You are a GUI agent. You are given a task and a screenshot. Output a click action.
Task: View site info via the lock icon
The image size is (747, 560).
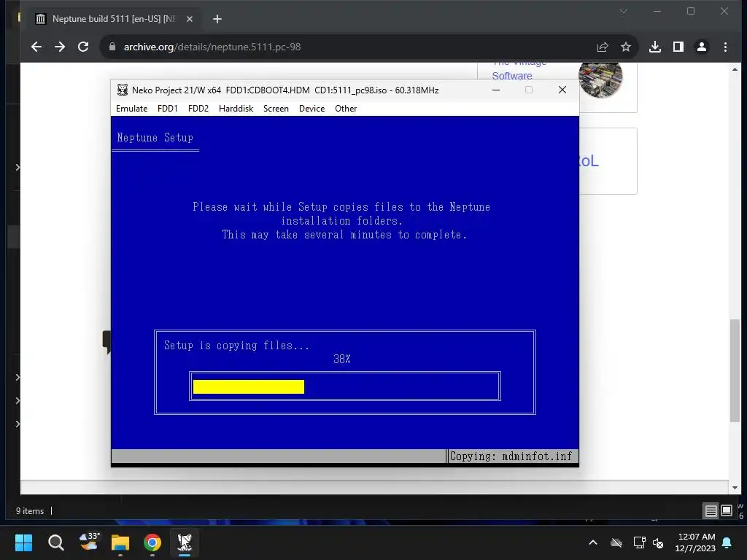click(112, 47)
